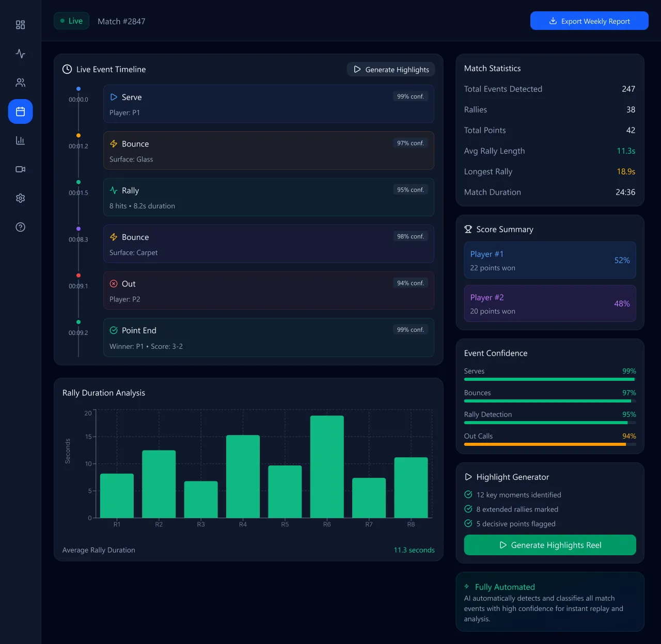Click the activity pulse icon in sidebar
Viewport: 661px width, 644px height.
20,54
